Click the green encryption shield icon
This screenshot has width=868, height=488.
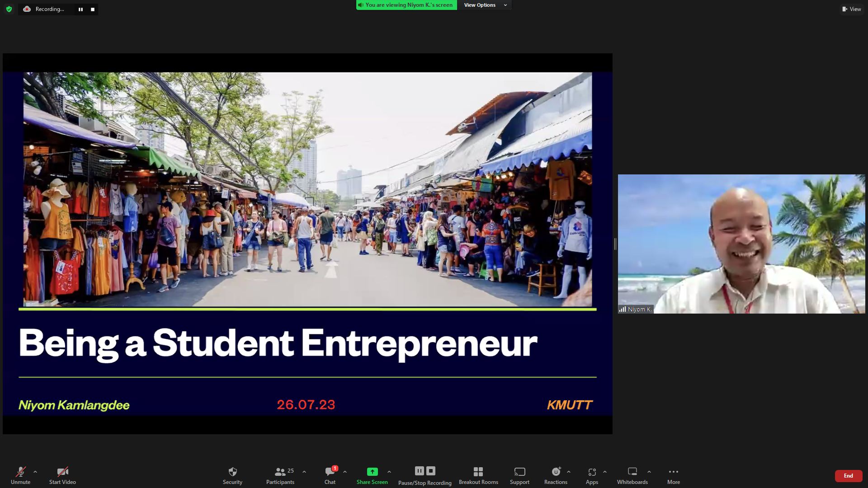tap(9, 9)
